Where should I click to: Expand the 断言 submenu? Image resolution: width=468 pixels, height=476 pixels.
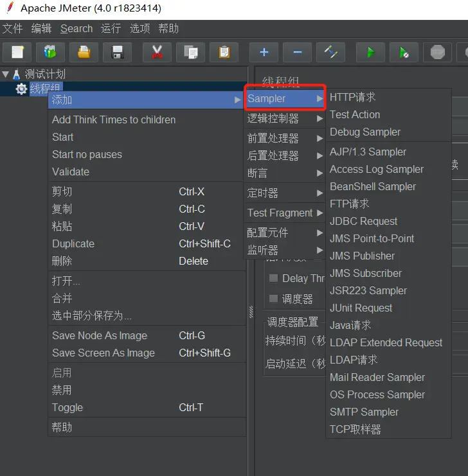285,173
